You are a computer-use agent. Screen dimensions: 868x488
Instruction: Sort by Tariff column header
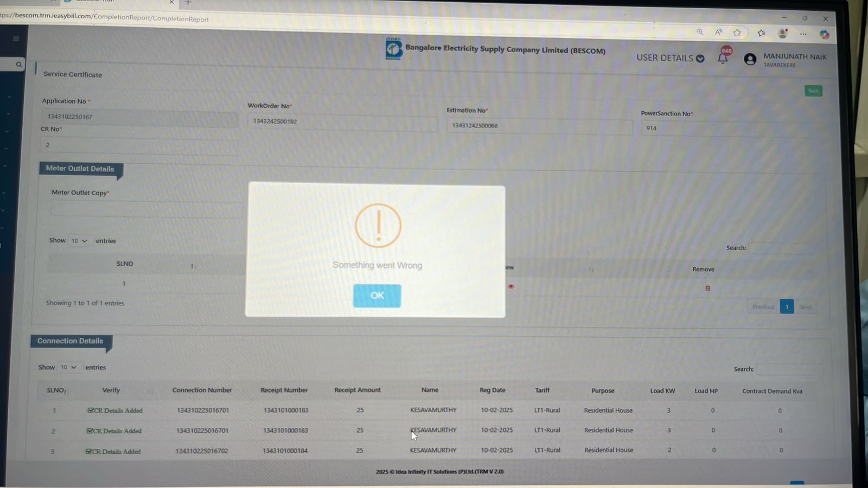click(542, 390)
